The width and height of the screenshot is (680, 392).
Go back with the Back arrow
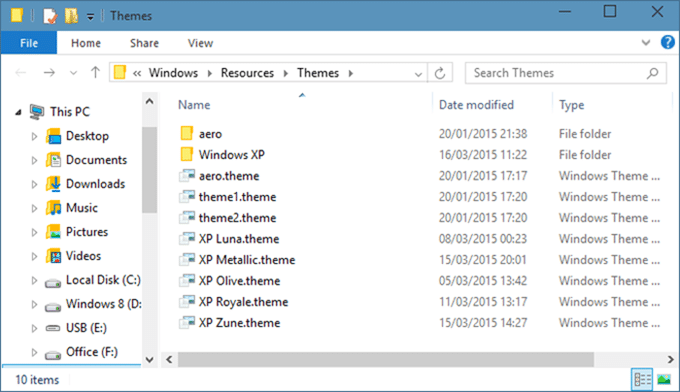pos(21,73)
